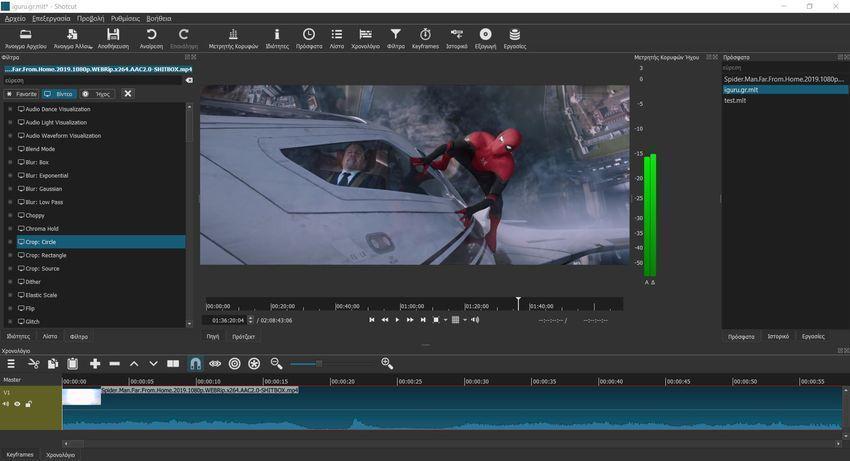The image size is (850, 461).
Task: Ripple delete with the minus icon
Action: 114,363
